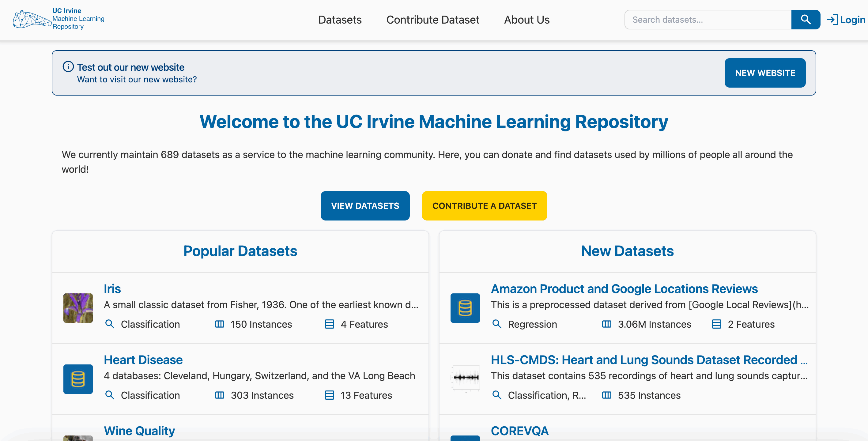Click the 'Regression' task label
The width and height of the screenshot is (868, 441).
532,324
